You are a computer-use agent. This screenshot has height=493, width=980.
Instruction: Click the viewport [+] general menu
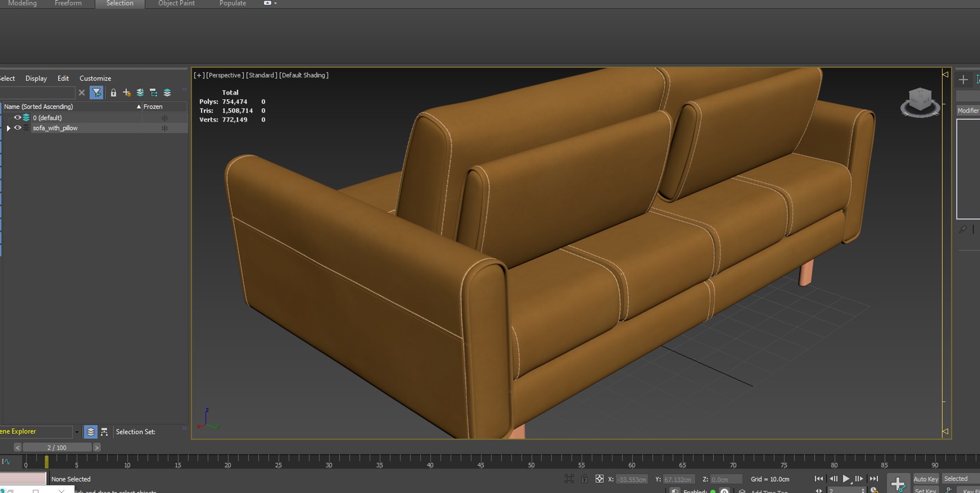point(199,75)
